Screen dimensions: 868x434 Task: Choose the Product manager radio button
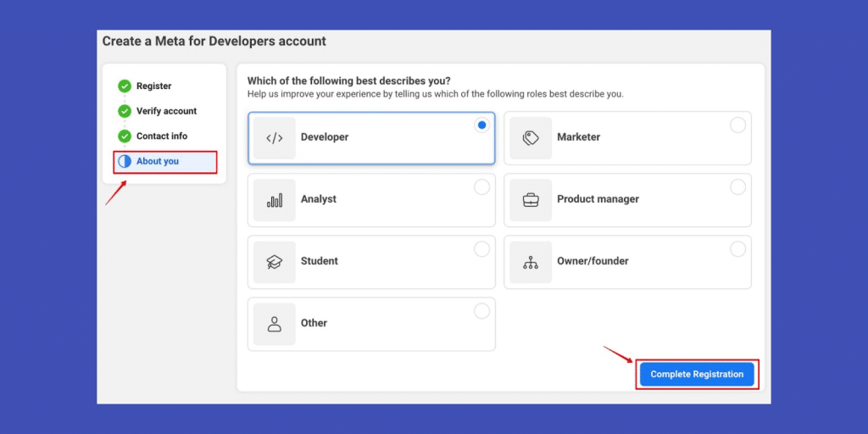(x=738, y=187)
